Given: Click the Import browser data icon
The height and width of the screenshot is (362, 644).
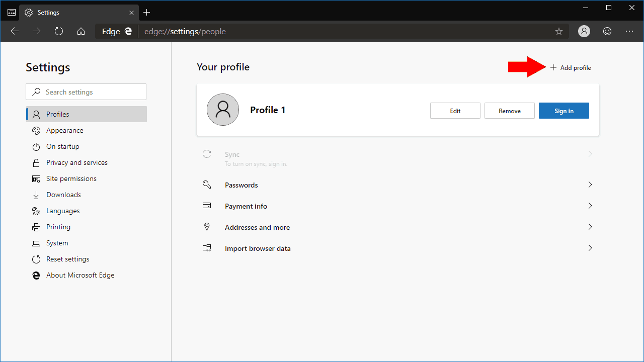Looking at the screenshot, I should click(x=207, y=248).
